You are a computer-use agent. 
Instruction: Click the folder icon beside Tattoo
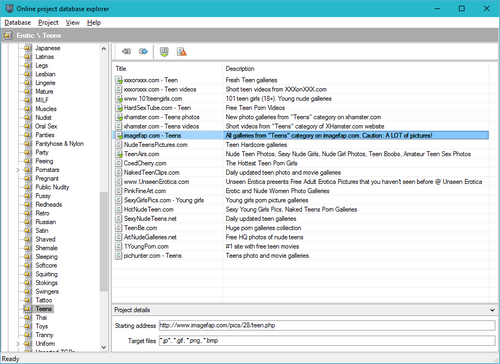(28, 300)
